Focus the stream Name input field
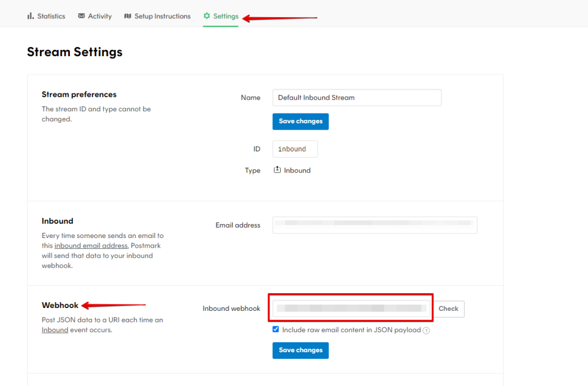This screenshot has height=386, width=588. pos(357,98)
